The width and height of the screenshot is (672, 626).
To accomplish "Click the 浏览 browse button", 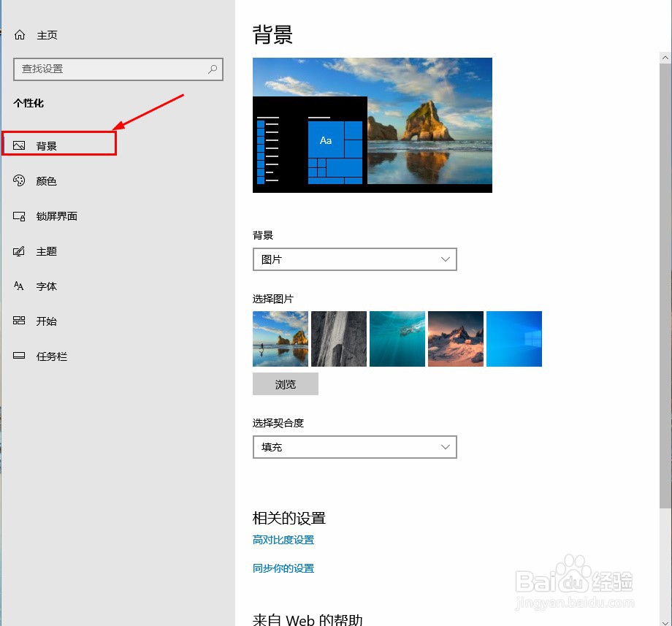I will tap(286, 384).
